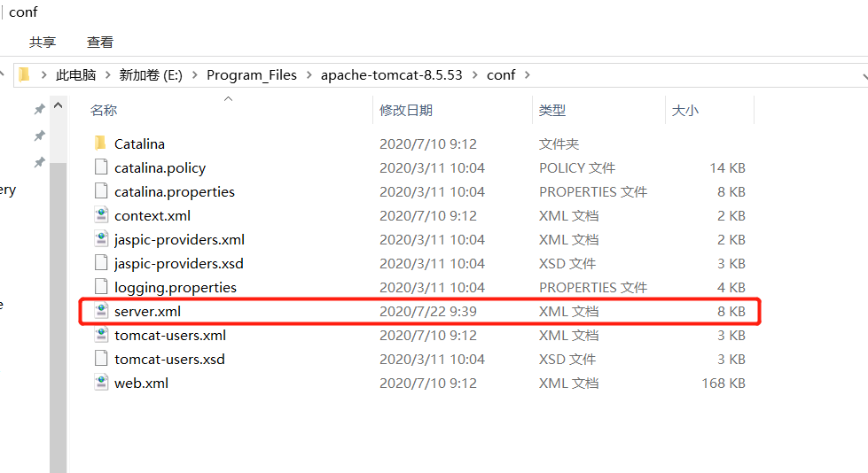This screenshot has height=473, width=868.
Task: Click the catalina.policy file icon
Action: (101, 167)
